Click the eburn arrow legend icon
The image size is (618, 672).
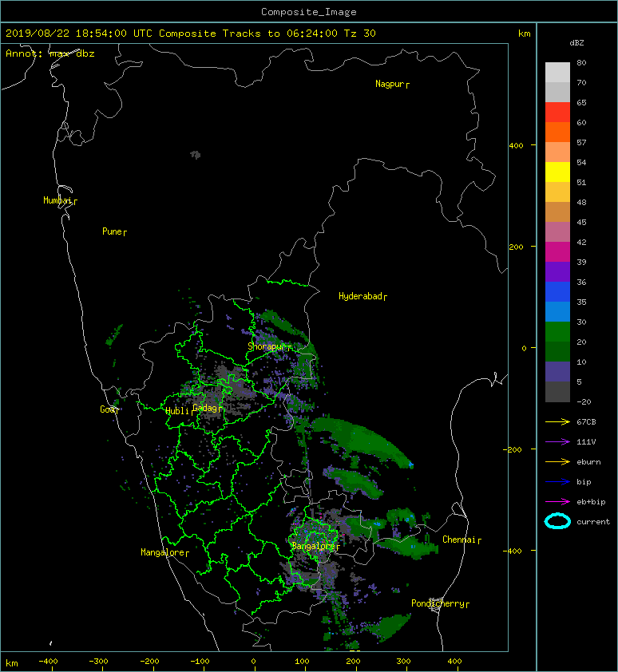tap(557, 462)
